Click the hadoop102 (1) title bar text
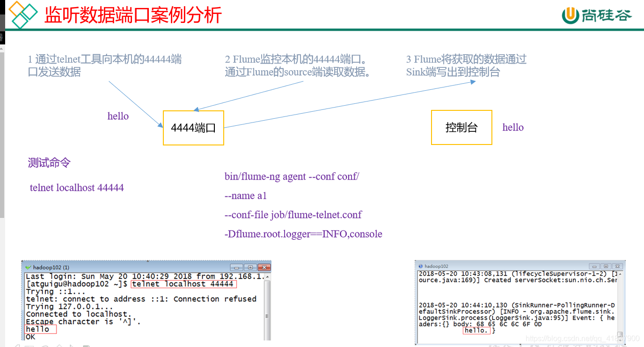The width and height of the screenshot is (644, 347). tap(51, 267)
